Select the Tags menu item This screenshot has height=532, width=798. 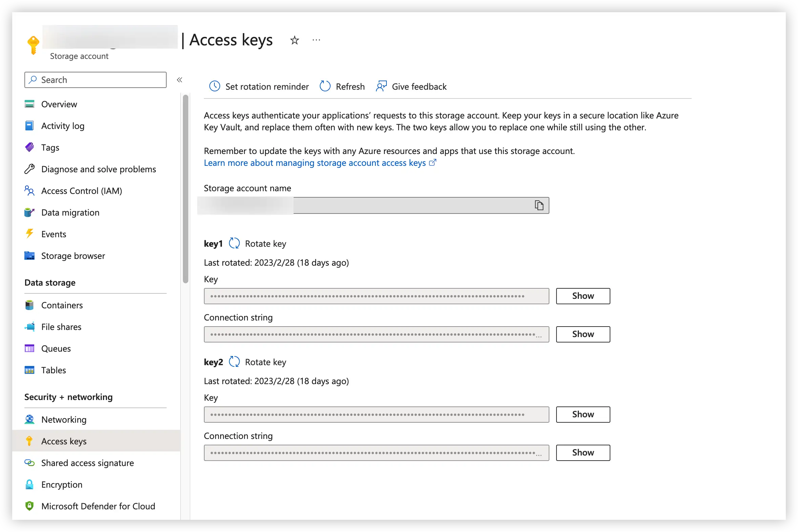(x=50, y=148)
